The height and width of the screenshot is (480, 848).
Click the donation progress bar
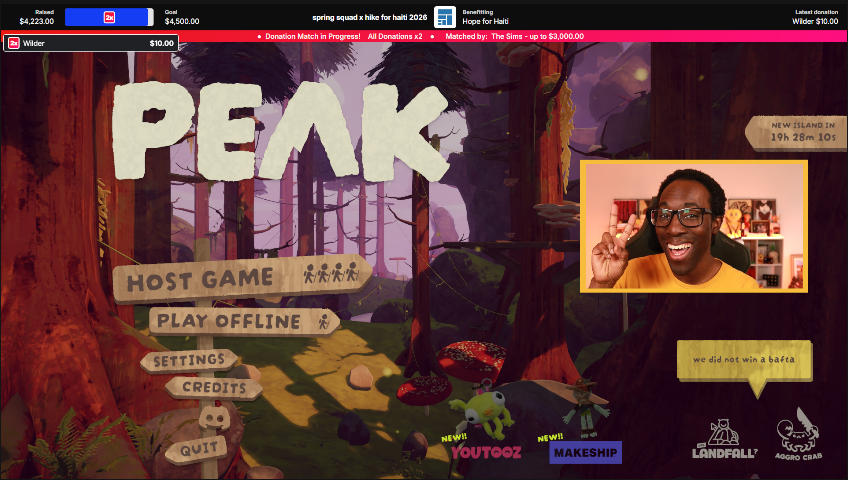click(x=109, y=17)
